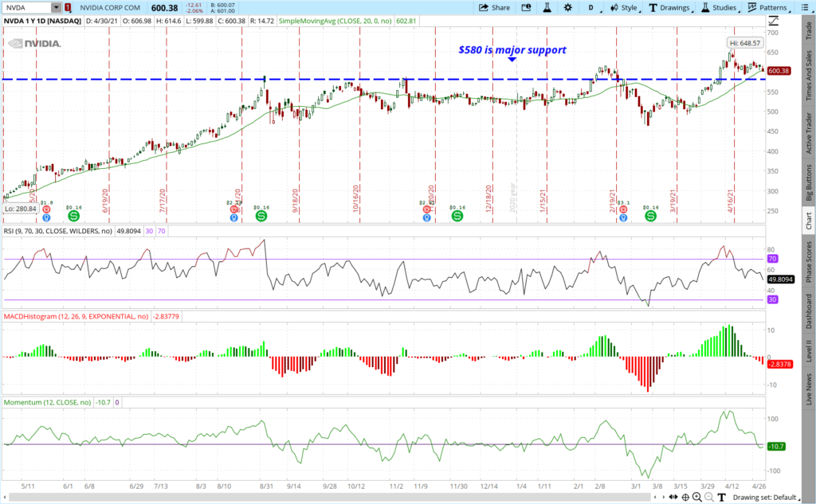The width and height of the screenshot is (816, 504).
Task: Expand the NVDA symbol dropdown arrow
Action: pos(55,7)
